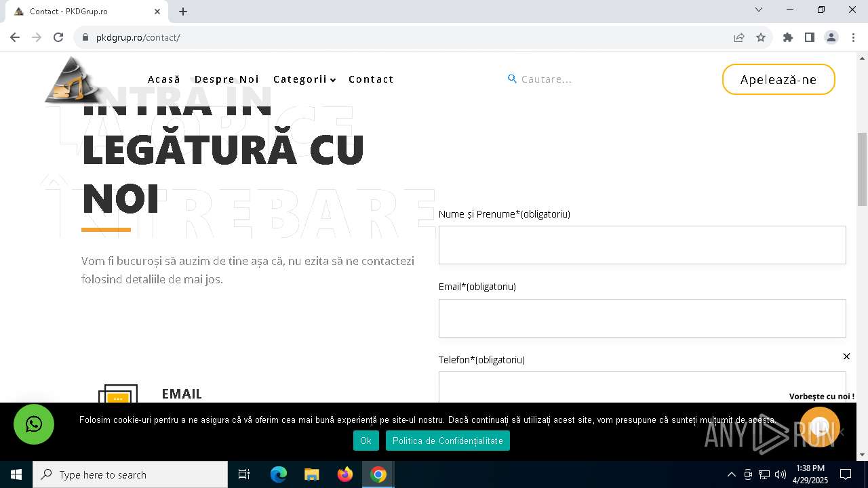
Task: Open the green WhatsApp chat button
Action: [34, 424]
